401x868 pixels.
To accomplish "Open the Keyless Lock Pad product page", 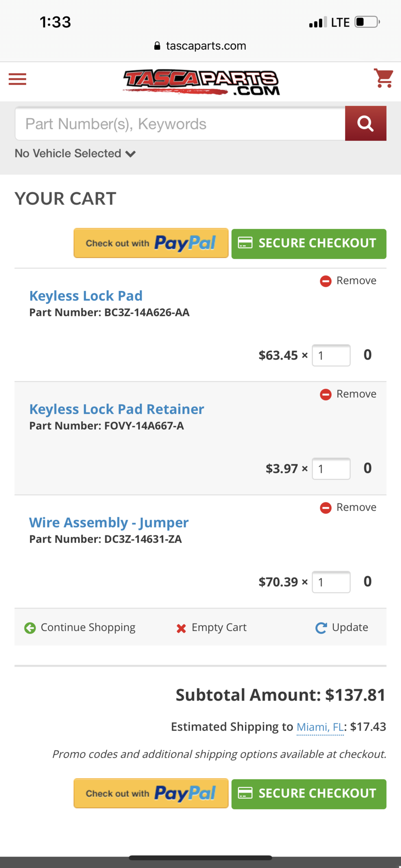I will tap(85, 296).
